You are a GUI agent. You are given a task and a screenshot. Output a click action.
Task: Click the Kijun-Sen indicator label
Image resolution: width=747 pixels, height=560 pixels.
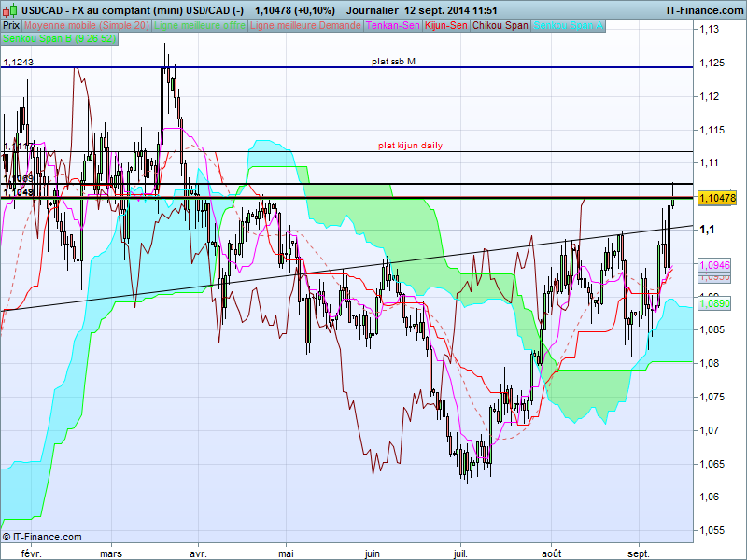[x=446, y=26]
